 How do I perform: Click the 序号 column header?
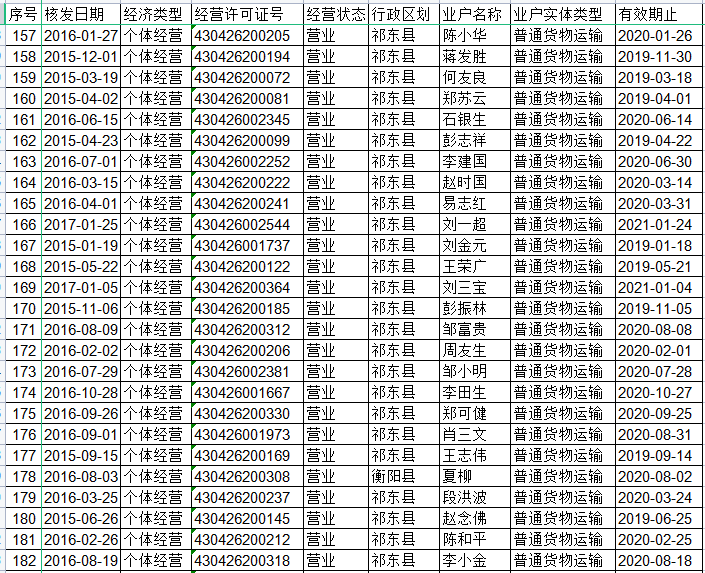tap(24, 14)
